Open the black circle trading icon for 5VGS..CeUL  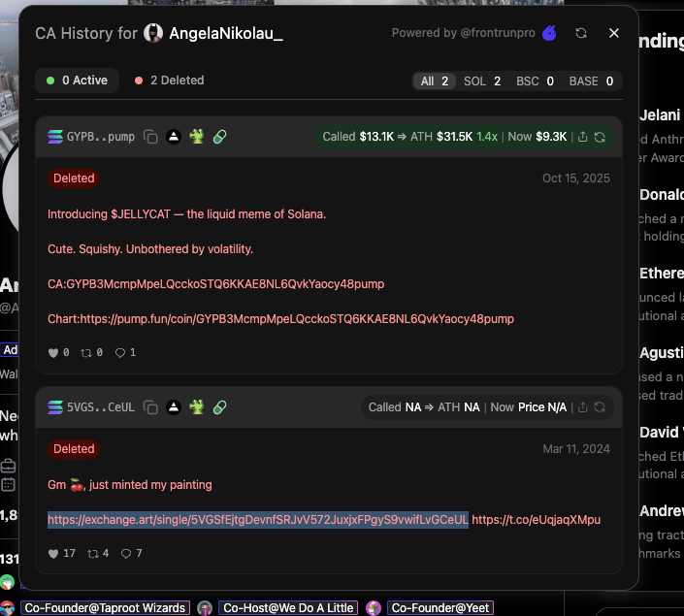click(x=174, y=407)
